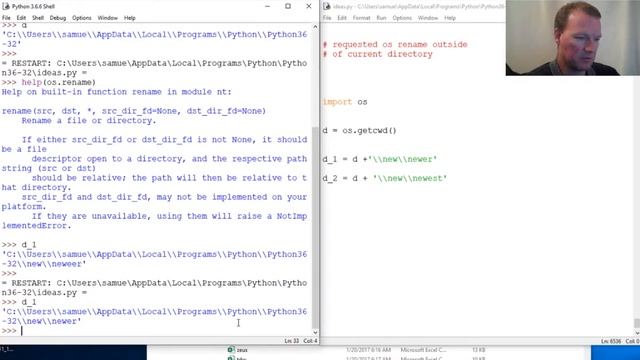Open Window menu in Python Shell window
The height and width of the screenshot is (360, 640).
coord(107,18)
